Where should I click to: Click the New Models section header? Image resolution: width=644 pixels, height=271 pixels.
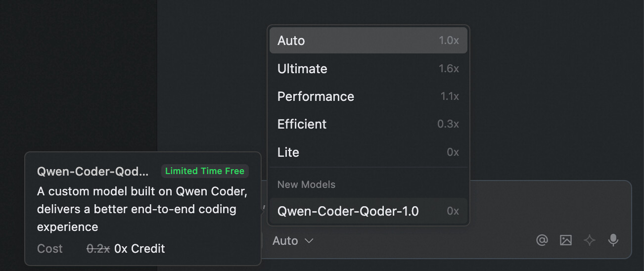pos(306,184)
